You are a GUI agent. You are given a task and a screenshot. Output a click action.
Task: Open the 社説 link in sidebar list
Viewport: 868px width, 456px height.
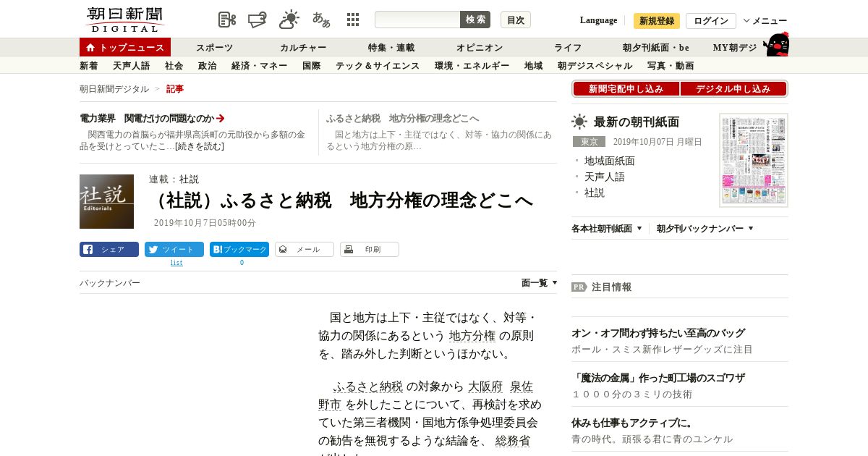[595, 193]
